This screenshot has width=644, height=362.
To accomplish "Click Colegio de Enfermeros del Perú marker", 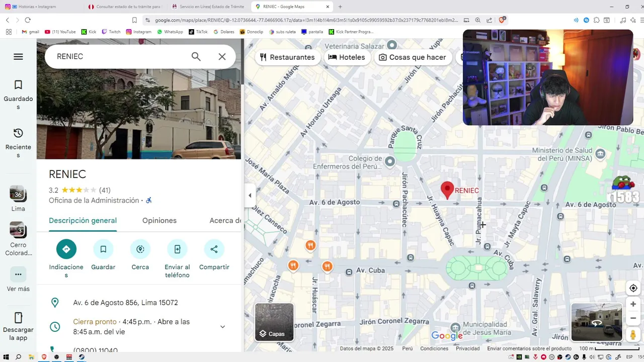I will point(390,161).
